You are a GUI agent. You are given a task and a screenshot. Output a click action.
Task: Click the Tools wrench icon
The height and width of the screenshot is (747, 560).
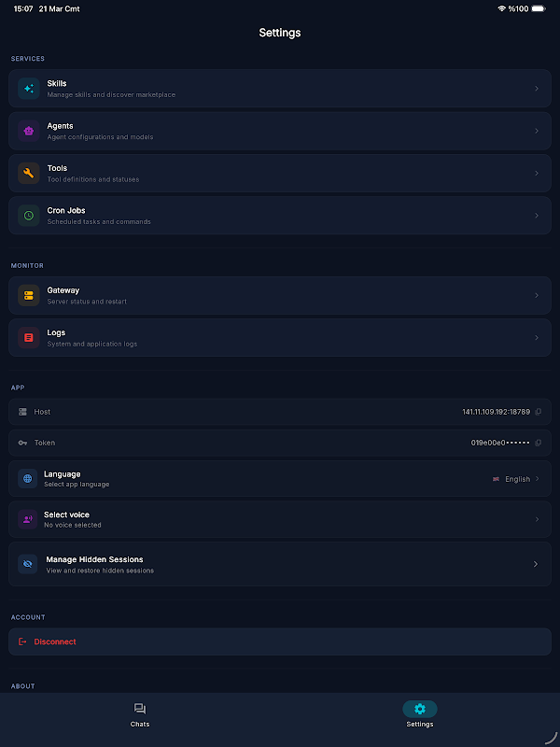29,174
